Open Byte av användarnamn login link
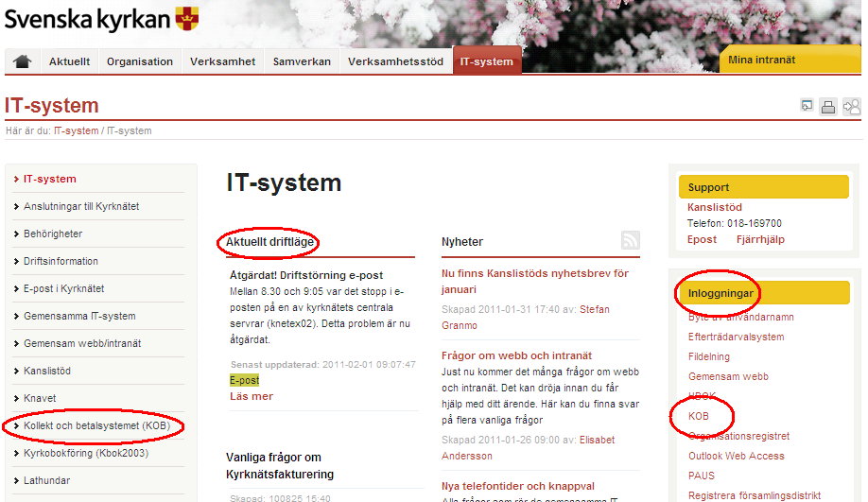Viewport: 868px width, 502px height. point(740,317)
